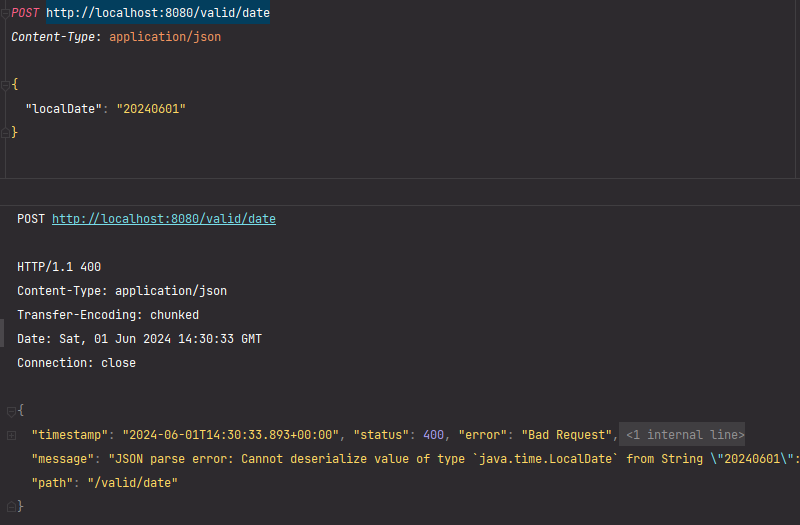Click the request 'Content-Type' header name
The height and width of the screenshot is (525, 800).
click(x=53, y=37)
